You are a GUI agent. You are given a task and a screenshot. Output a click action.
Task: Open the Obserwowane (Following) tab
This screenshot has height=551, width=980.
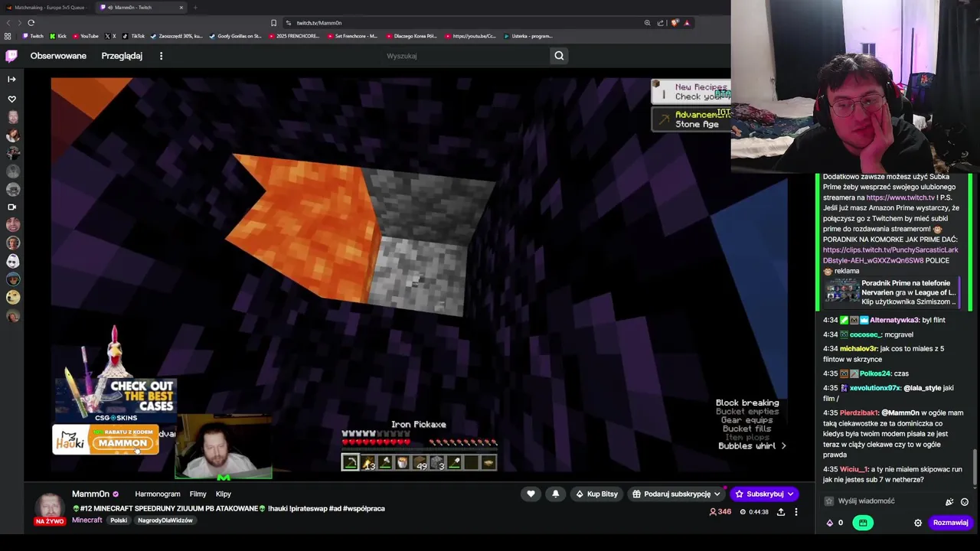58,56
